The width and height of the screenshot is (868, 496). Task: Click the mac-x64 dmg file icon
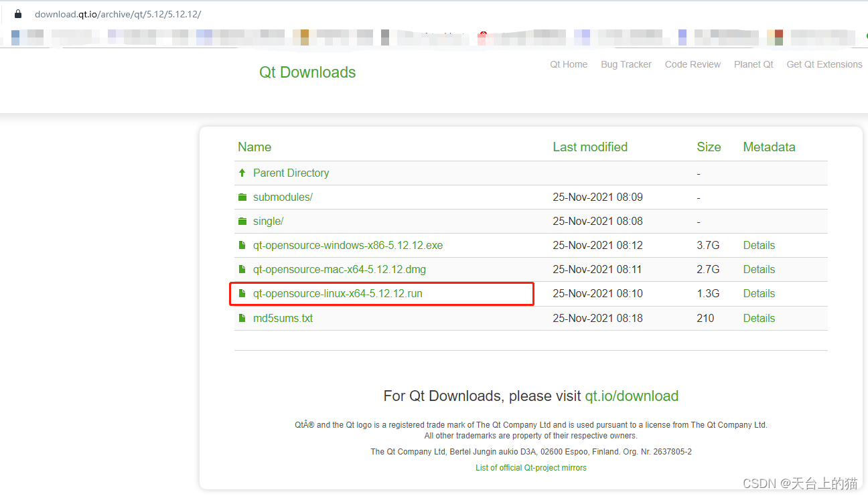pos(242,269)
